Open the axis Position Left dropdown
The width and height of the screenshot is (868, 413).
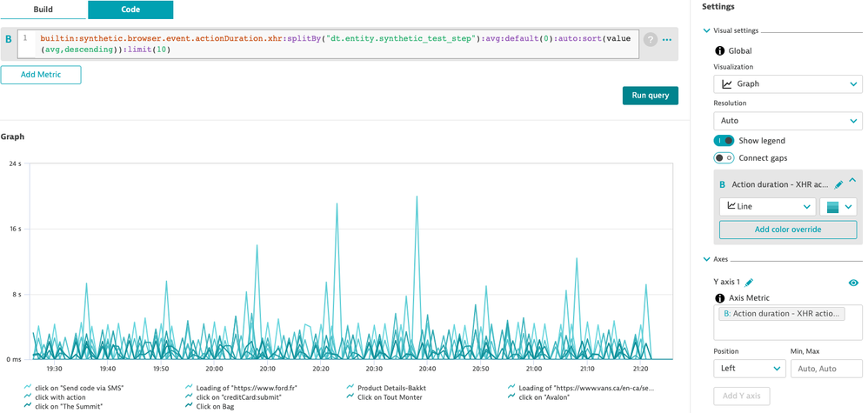(x=748, y=369)
